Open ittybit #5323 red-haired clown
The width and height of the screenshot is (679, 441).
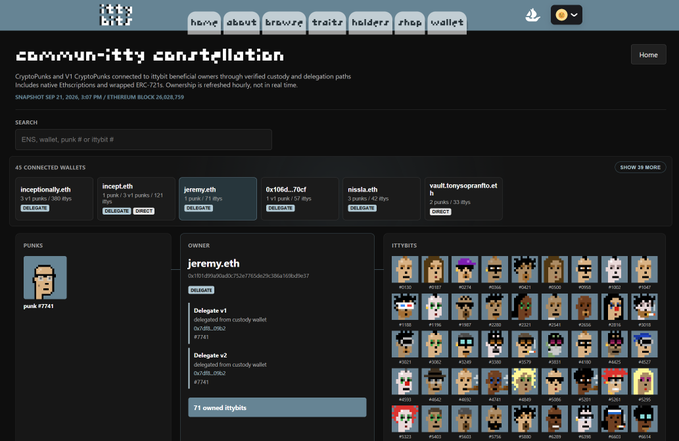tap(405, 419)
